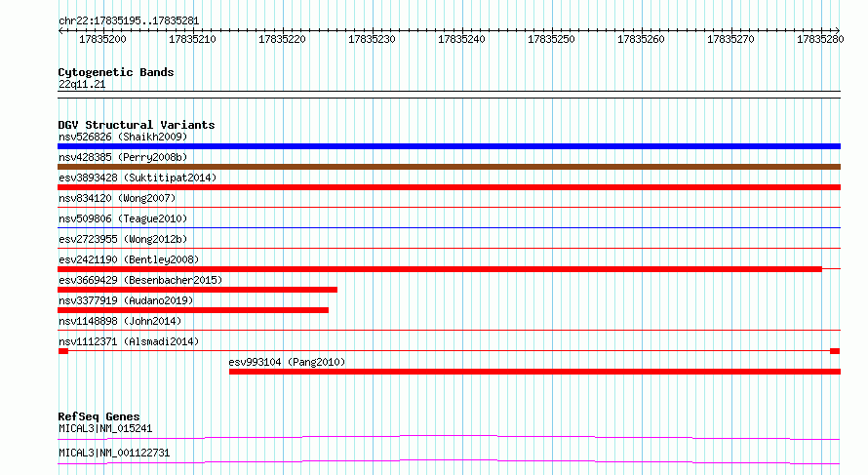The width and height of the screenshot is (868, 475).
Task: Click ruler position 17835250
Action: (551, 39)
